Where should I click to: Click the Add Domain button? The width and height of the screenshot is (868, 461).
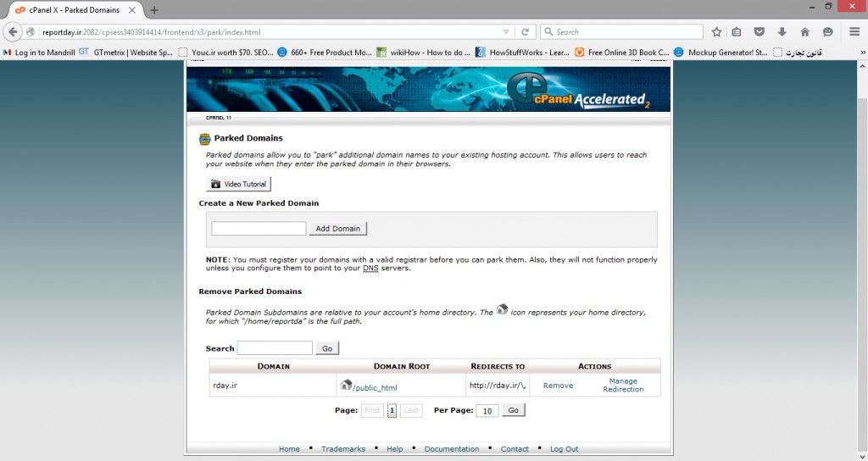point(337,229)
